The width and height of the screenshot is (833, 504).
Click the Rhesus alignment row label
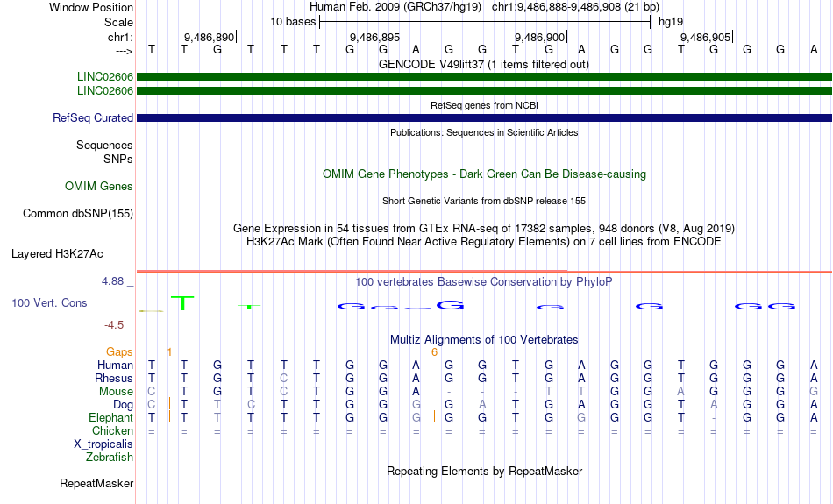pyautogui.click(x=114, y=379)
